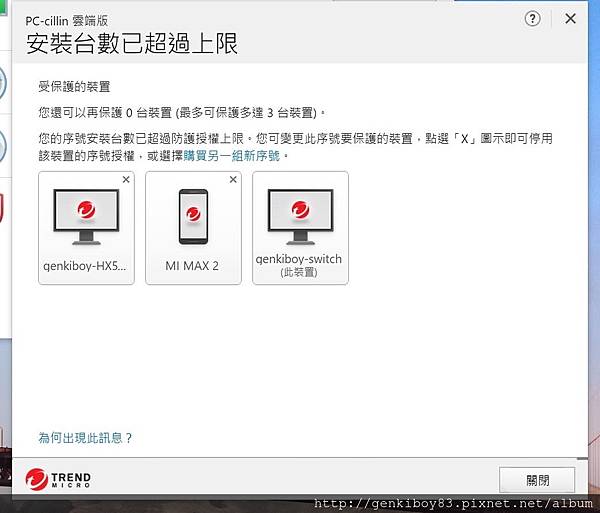
Task: Click the (此裝置) label
Action: pyautogui.click(x=299, y=272)
